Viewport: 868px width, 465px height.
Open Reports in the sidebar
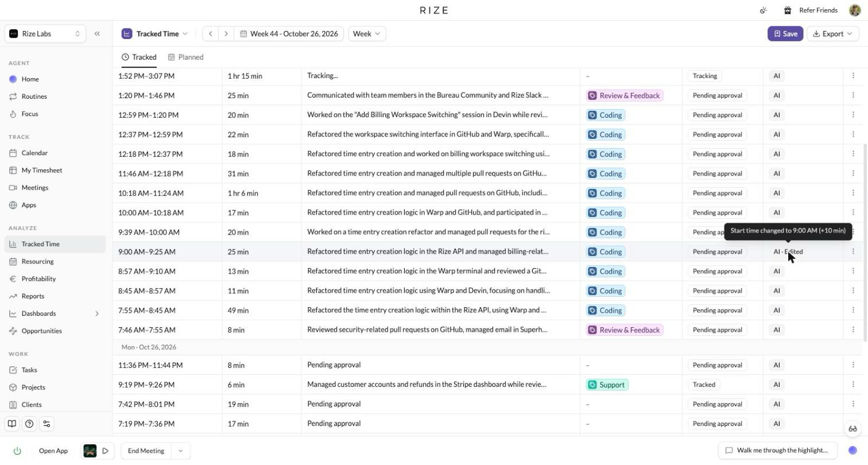[55, 296]
